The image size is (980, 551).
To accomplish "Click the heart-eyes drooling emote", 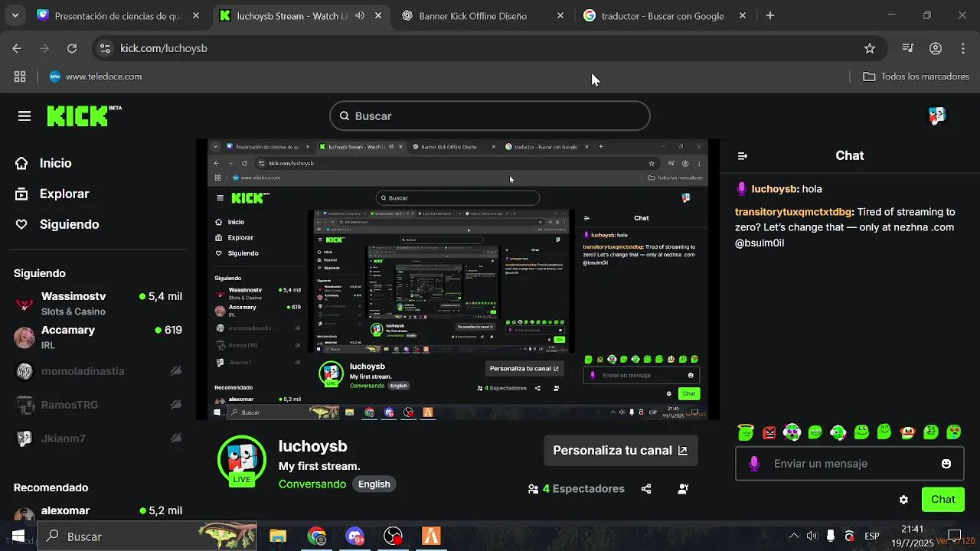I will (x=954, y=432).
